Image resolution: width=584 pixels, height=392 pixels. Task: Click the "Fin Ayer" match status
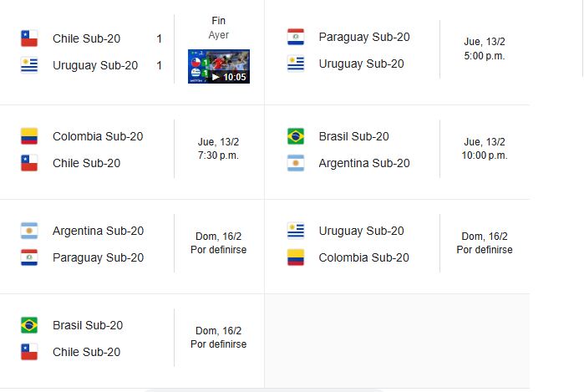pos(218,28)
